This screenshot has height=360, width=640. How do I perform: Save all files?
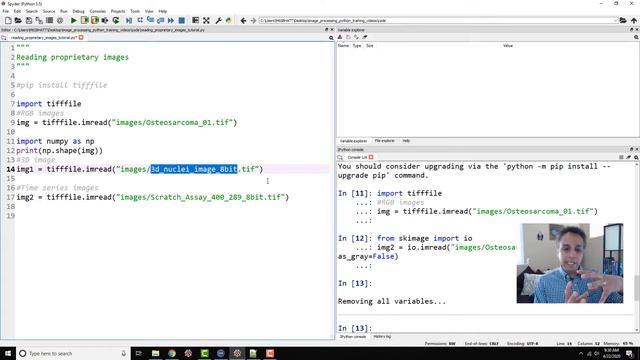tap(39, 20)
